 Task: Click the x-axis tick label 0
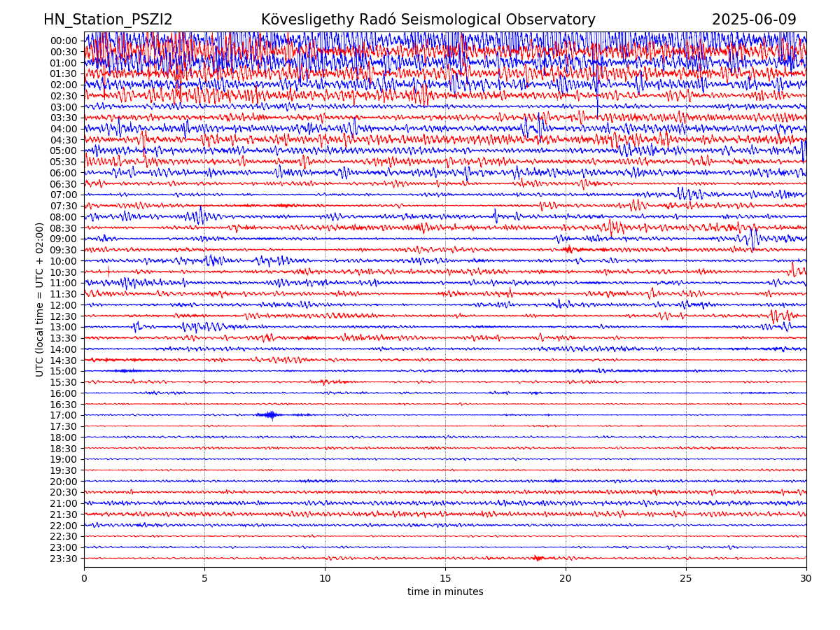pyautogui.click(x=84, y=579)
